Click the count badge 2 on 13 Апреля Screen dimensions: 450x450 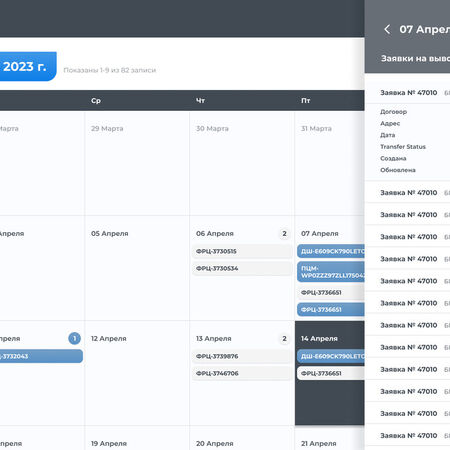284,338
